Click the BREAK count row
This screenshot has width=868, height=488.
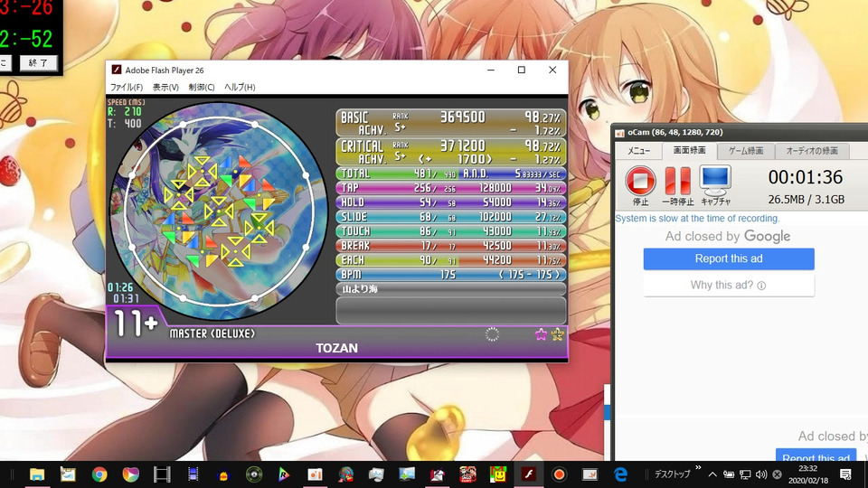point(451,245)
